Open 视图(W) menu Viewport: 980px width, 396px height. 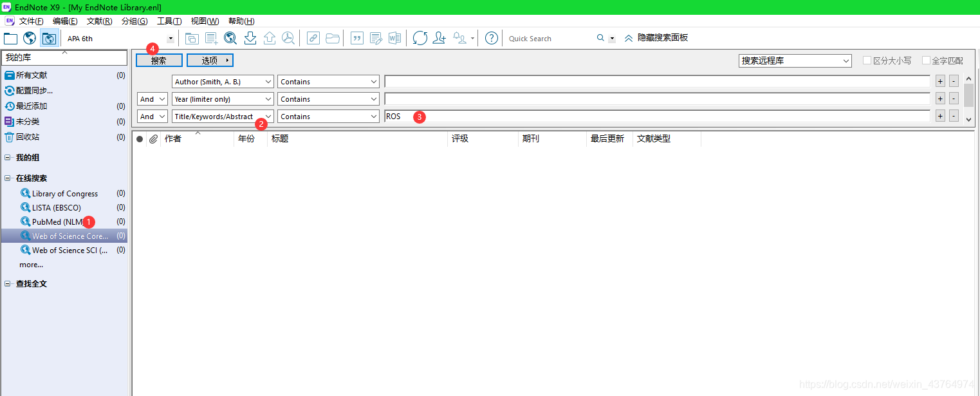click(205, 21)
